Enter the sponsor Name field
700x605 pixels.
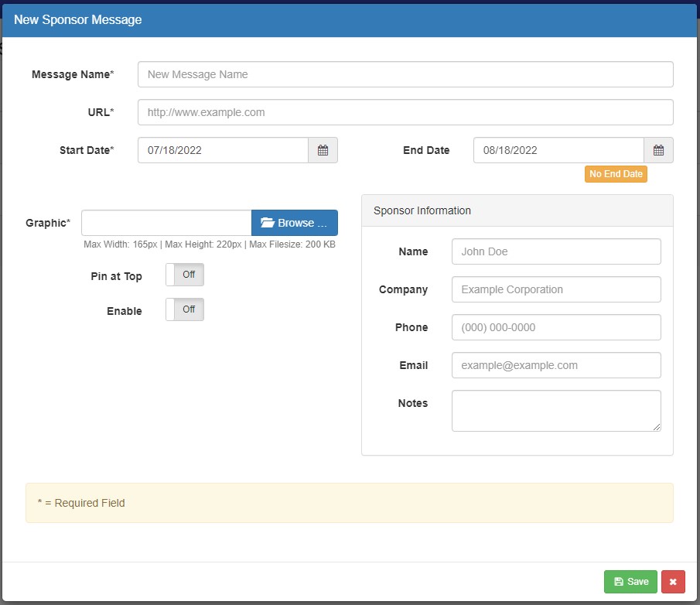[x=555, y=251]
